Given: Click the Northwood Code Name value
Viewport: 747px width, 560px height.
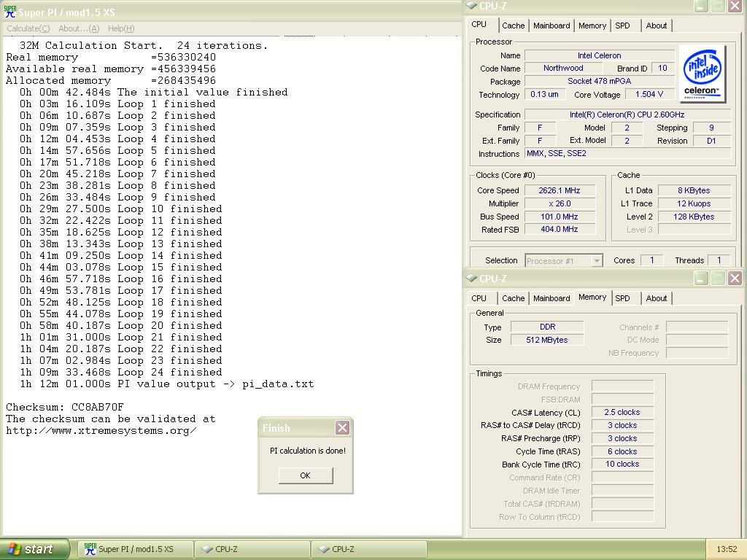Looking at the screenshot, I should coord(563,68).
